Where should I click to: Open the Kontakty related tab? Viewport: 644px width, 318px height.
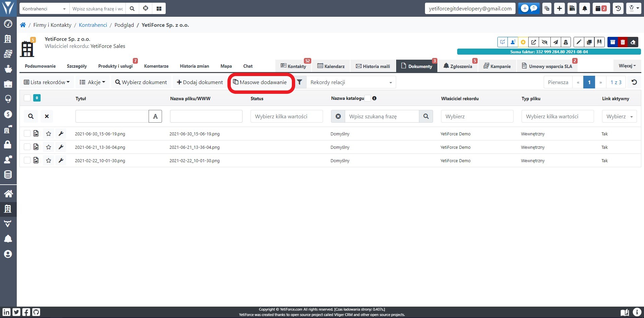coord(293,66)
